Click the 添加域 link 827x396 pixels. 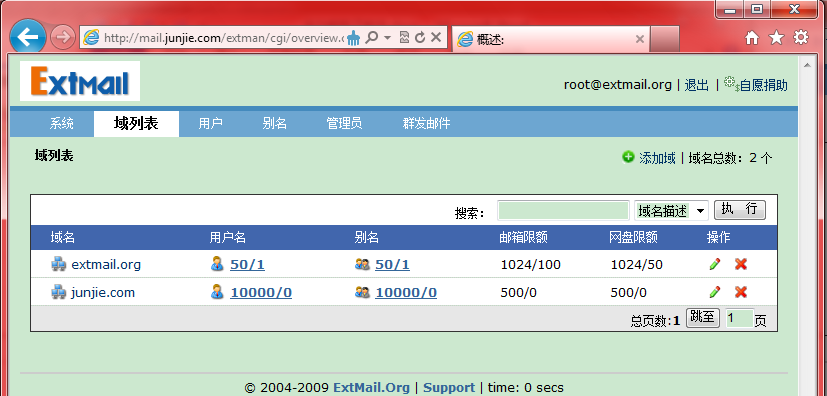657,158
